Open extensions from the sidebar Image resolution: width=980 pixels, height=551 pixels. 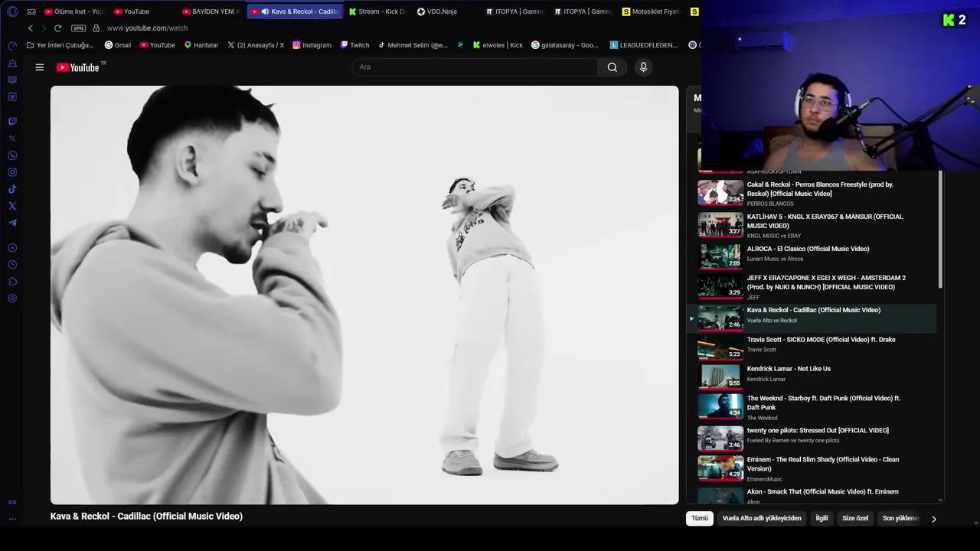coord(12,282)
